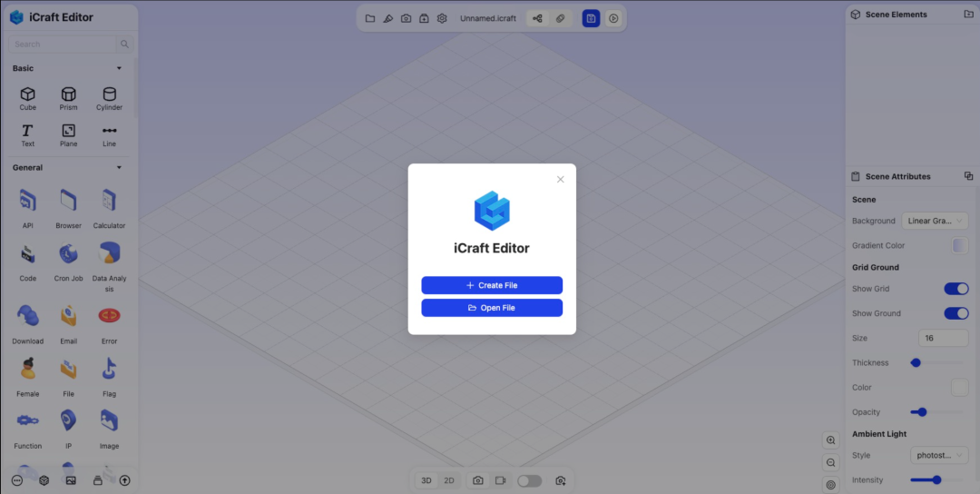Image resolution: width=980 pixels, height=494 pixels.
Task: Click the zoom in magnifier
Action: pyautogui.click(x=831, y=440)
